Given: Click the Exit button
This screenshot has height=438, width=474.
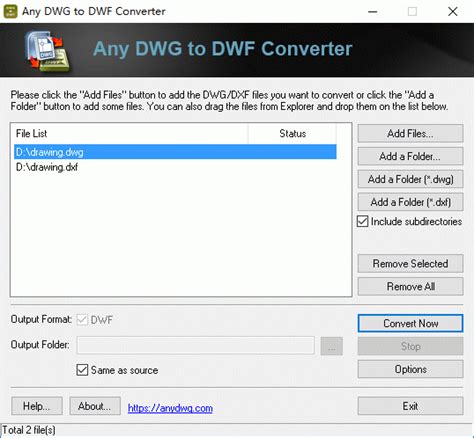Looking at the screenshot, I should (x=410, y=406).
